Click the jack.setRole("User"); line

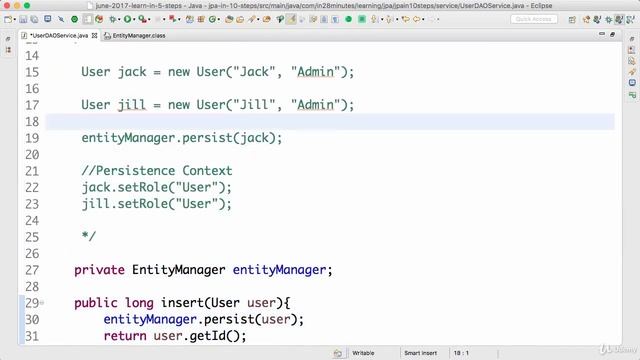[x=156, y=187]
